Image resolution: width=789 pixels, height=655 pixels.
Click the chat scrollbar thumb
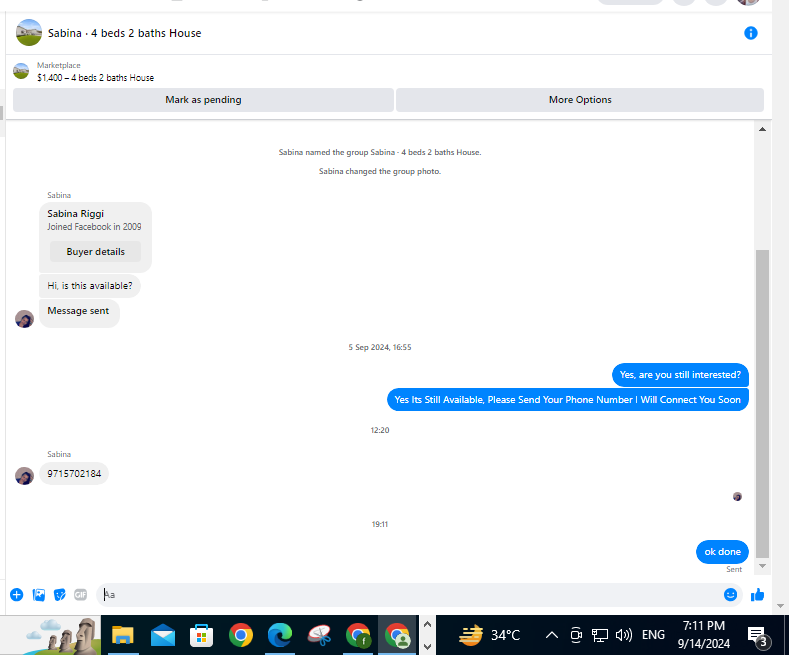coord(762,404)
